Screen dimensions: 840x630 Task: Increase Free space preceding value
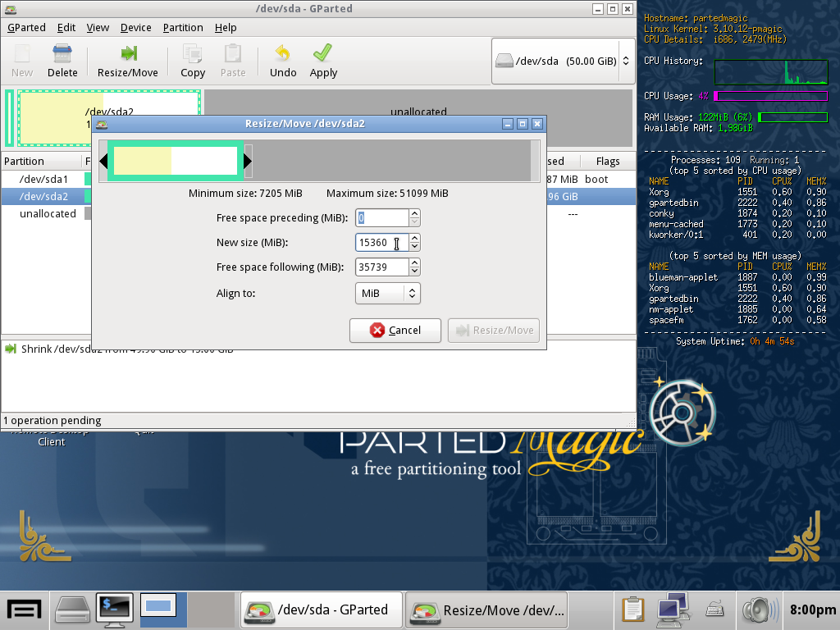[x=414, y=213]
